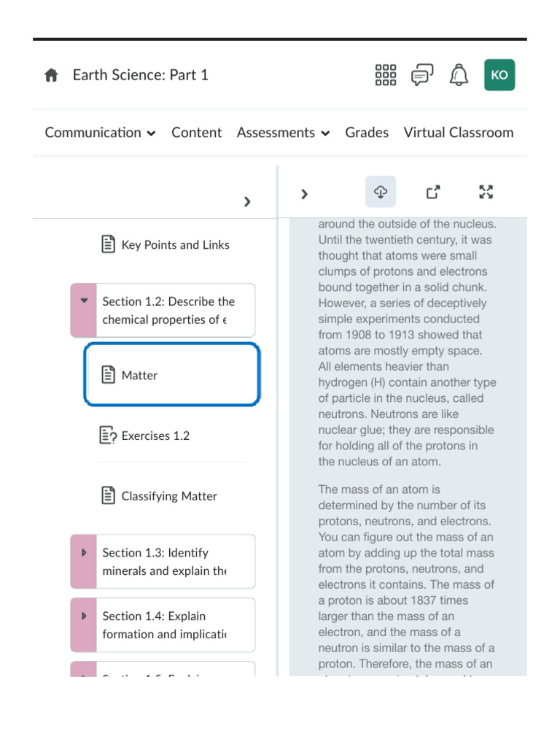Expand Section 1.4 Explain formation module
The width and height of the screenshot is (560, 747).
[84, 616]
